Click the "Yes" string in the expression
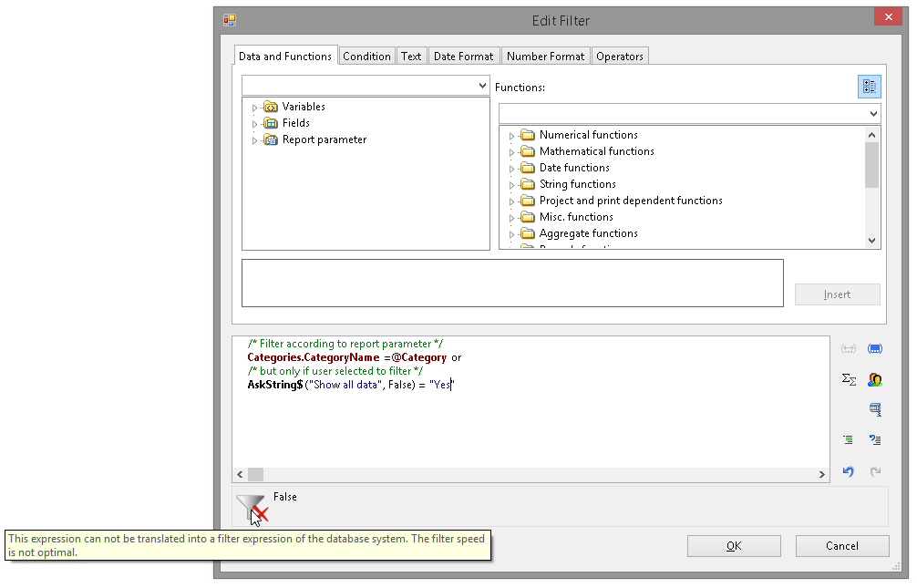Image resolution: width=917 pixels, height=588 pixels. pyautogui.click(x=441, y=385)
